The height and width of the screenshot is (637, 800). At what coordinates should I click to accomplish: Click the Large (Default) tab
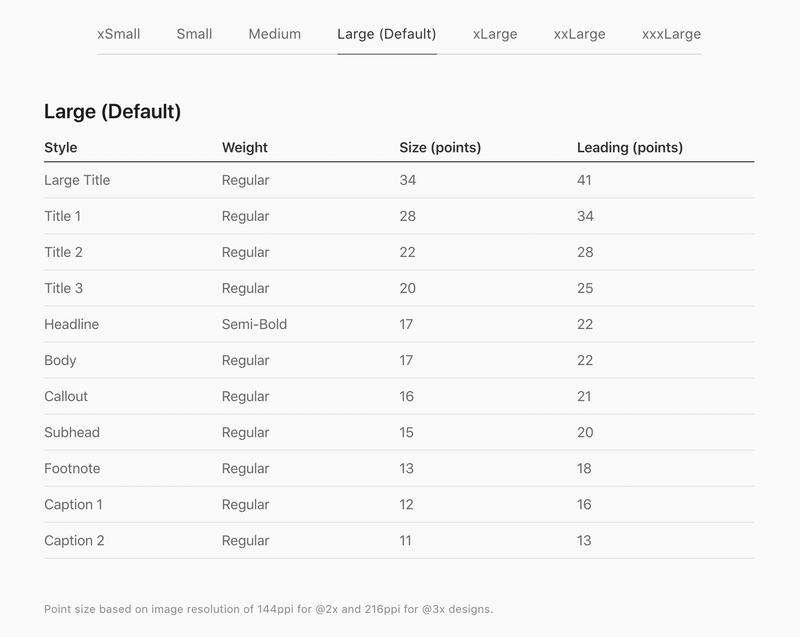387,34
